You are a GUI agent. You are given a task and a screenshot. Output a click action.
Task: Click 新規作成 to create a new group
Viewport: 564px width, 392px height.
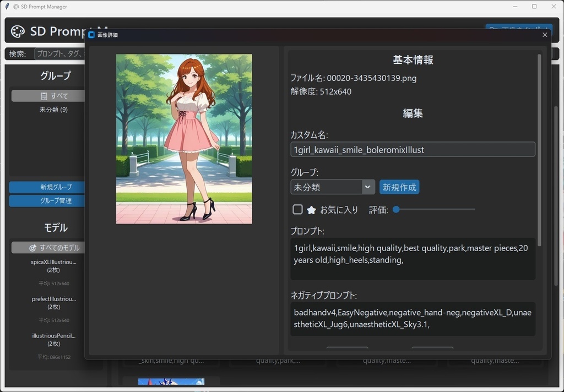(x=399, y=187)
